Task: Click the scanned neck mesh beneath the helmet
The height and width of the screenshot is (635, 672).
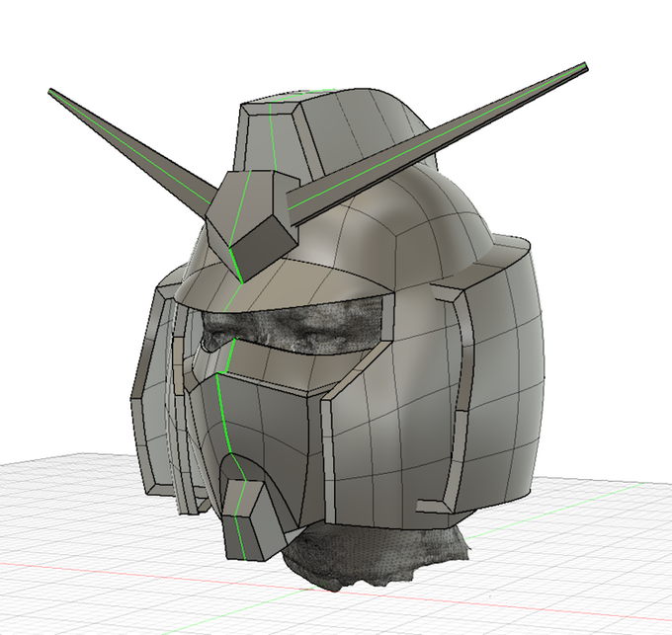Action: [378, 554]
